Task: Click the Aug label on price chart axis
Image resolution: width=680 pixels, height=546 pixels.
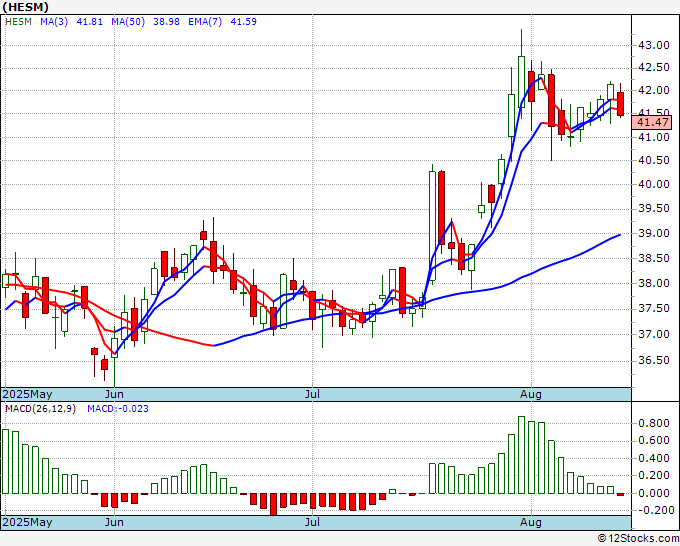Action: click(531, 394)
